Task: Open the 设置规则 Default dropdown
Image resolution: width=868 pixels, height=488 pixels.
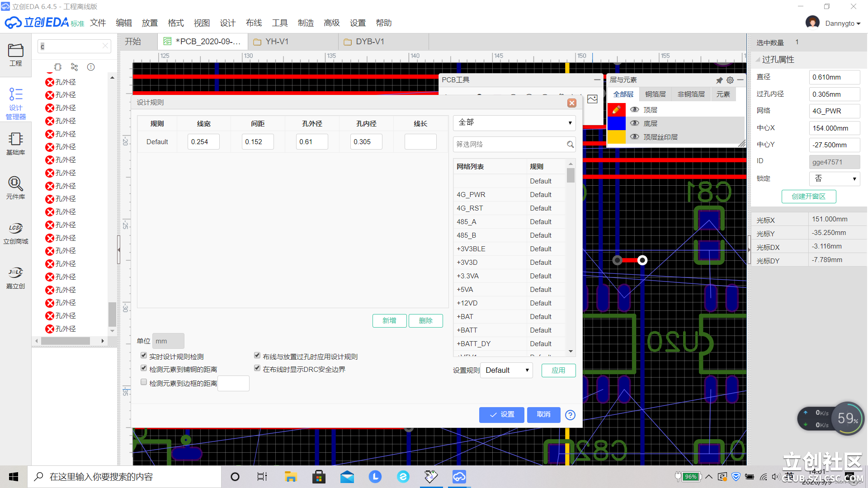Action: click(x=506, y=370)
